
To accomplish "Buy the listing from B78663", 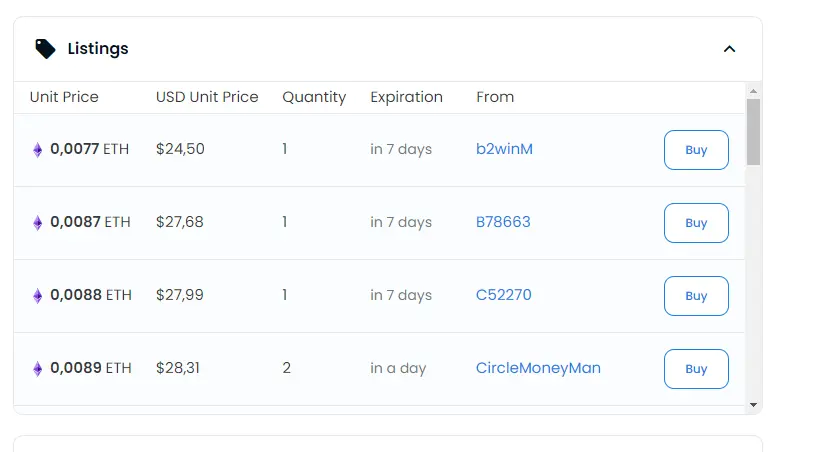I will click(696, 223).
